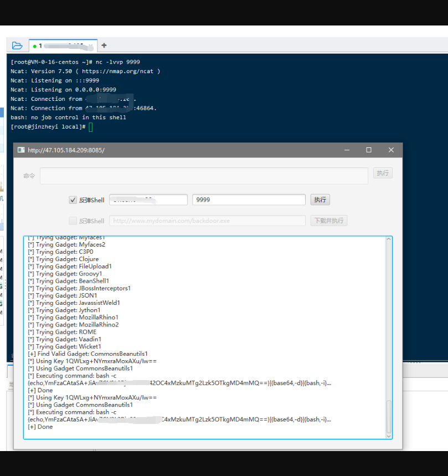Click the exploit window title URL text

click(x=66, y=150)
